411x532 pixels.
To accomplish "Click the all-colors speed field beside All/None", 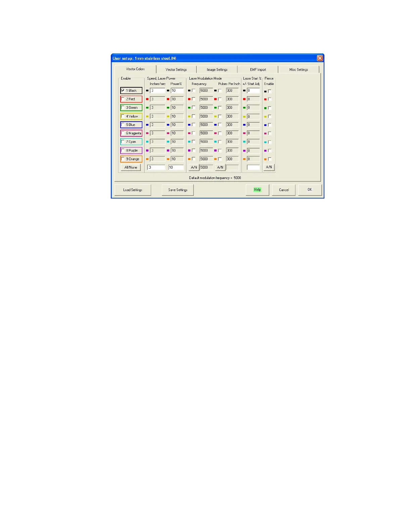I will [156, 167].
